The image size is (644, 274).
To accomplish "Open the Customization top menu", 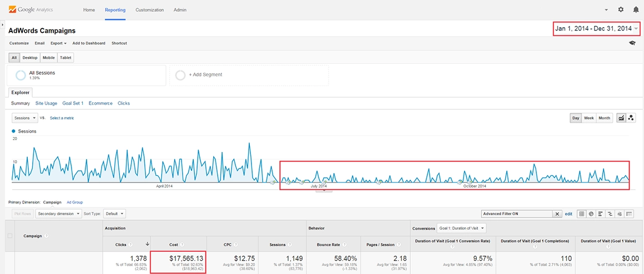I will point(149,10).
